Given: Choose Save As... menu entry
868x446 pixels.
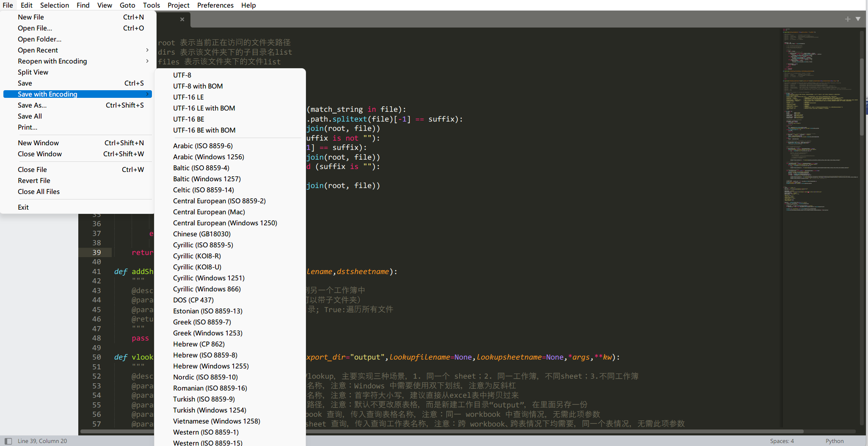Looking at the screenshot, I should point(78,105).
